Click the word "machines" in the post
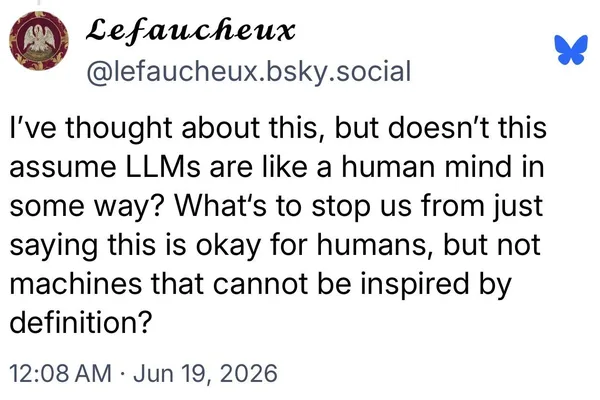The height and width of the screenshot is (400, 600). 76,284
